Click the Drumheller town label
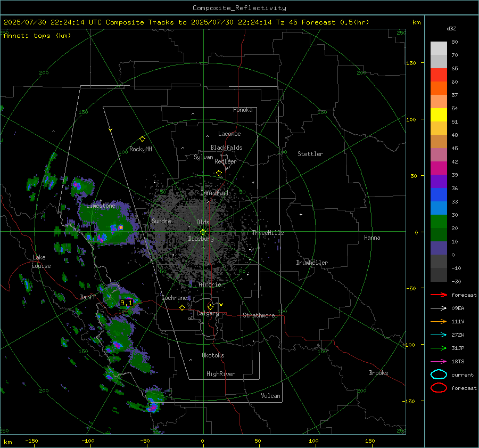Viewport: 479px width, 448px height. tap(312, 263)
